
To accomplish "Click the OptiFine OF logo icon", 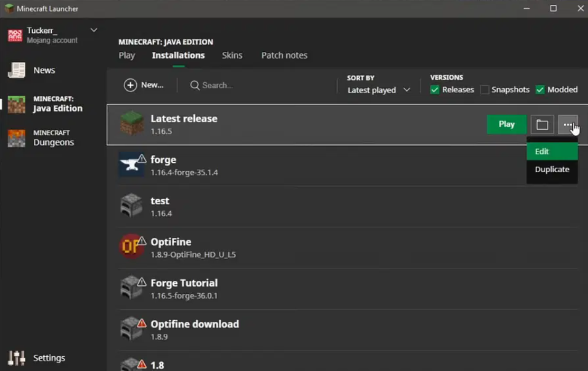I will [131, 246].
